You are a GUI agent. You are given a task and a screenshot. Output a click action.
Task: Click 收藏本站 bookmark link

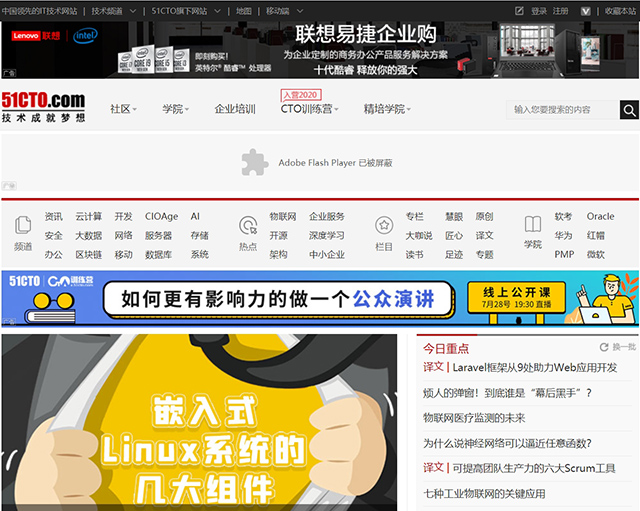(620, 11)
